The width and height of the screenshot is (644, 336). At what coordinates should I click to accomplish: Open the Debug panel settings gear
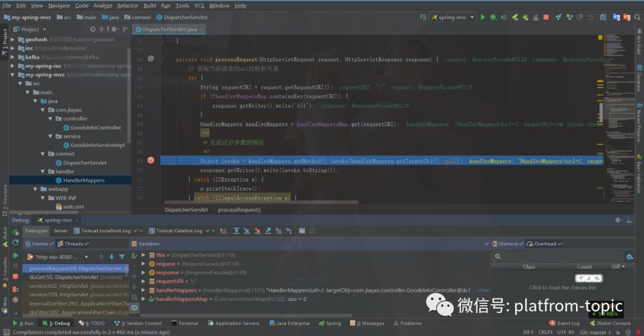(618, 220)
